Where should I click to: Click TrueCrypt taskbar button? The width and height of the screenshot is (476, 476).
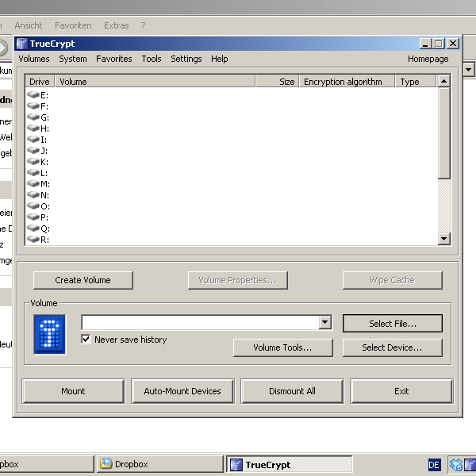290,464
